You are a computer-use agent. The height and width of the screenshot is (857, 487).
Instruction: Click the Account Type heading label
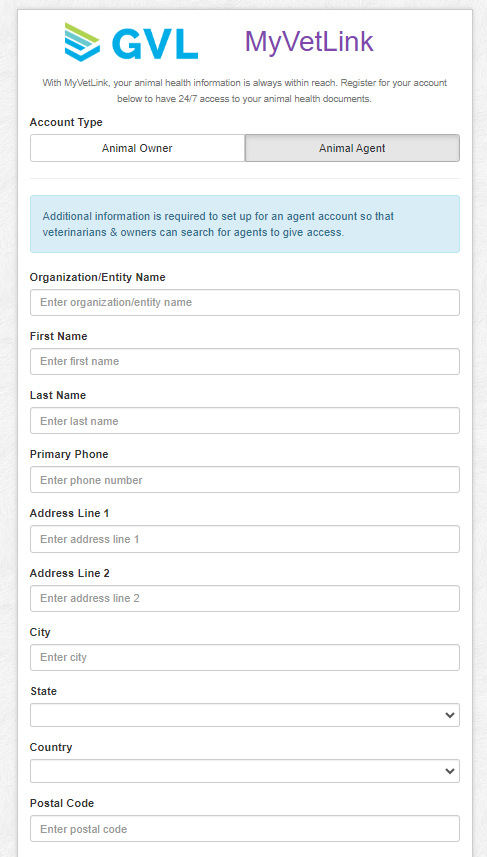(66, 122)
